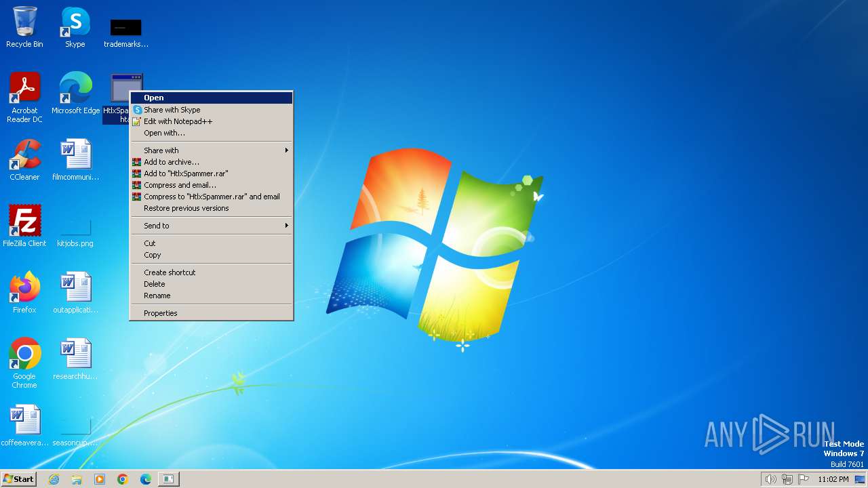Click Cut in the context menu

212,243
